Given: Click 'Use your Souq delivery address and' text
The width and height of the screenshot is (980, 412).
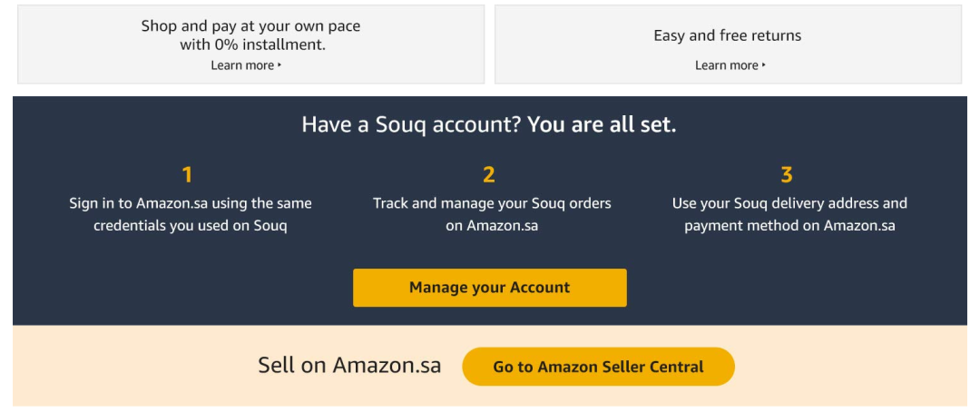Looking at the screenshot, I should click(789, 204).
